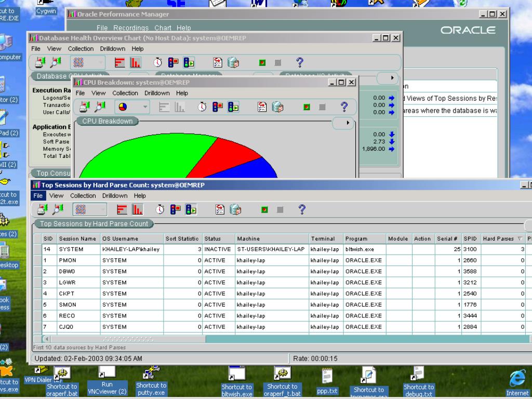Click the Session Name column header
532x399 pixels.
click(78, 238)
